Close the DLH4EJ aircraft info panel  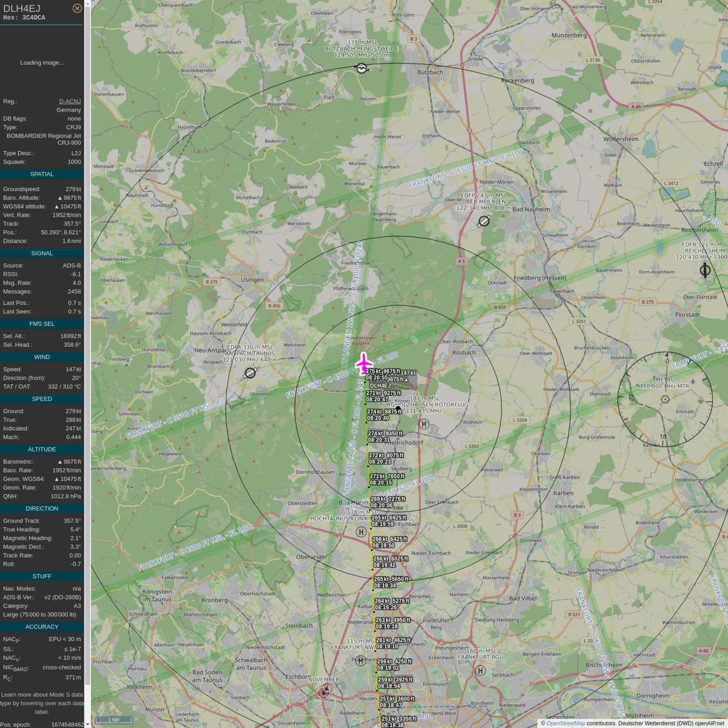pos(77,8)
